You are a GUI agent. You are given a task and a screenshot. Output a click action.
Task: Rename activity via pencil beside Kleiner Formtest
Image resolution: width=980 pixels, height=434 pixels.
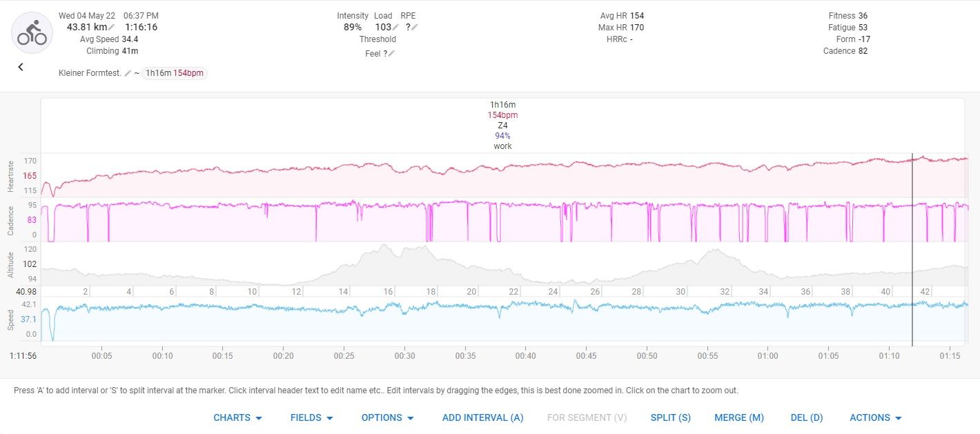128,73
